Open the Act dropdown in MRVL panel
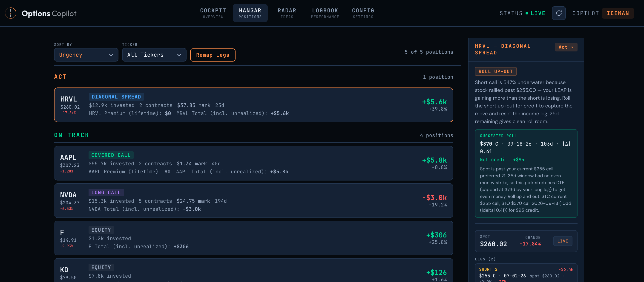644x282 pixels. coord(566,47)
